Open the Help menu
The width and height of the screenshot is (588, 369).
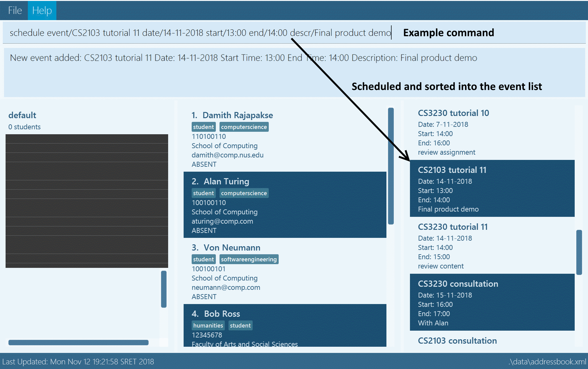coord(42,11)
